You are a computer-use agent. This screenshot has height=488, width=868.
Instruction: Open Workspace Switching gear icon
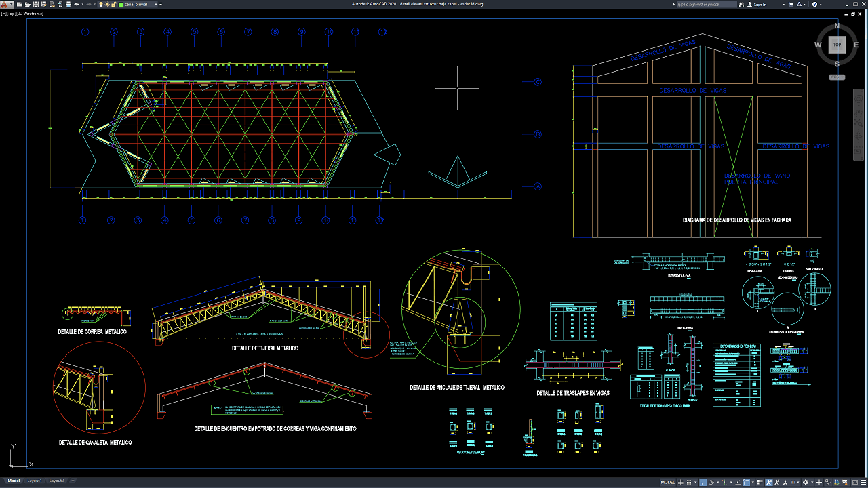pos(805,482)
